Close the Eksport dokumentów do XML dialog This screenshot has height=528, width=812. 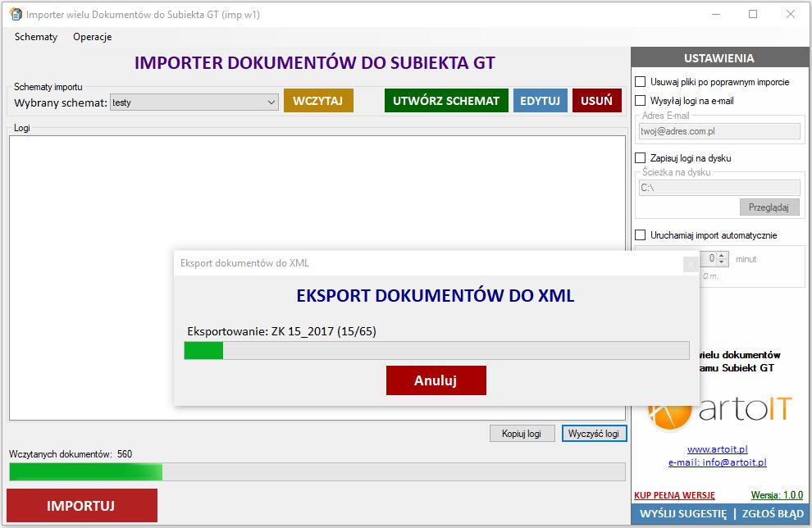(691, 263)
